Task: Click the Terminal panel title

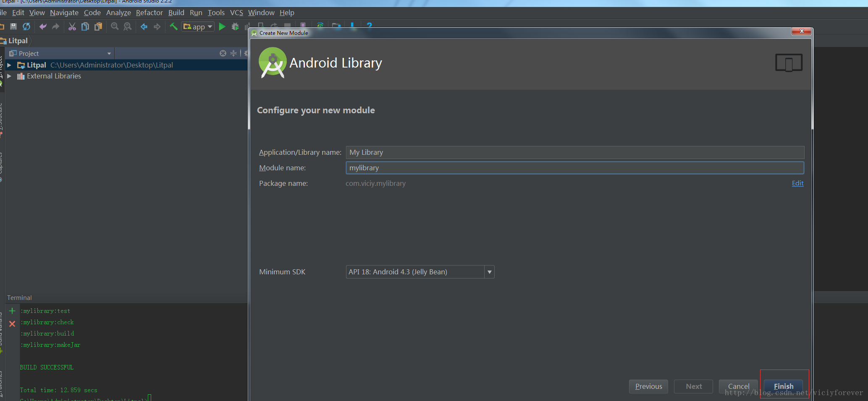Action: tap(19, 298)
